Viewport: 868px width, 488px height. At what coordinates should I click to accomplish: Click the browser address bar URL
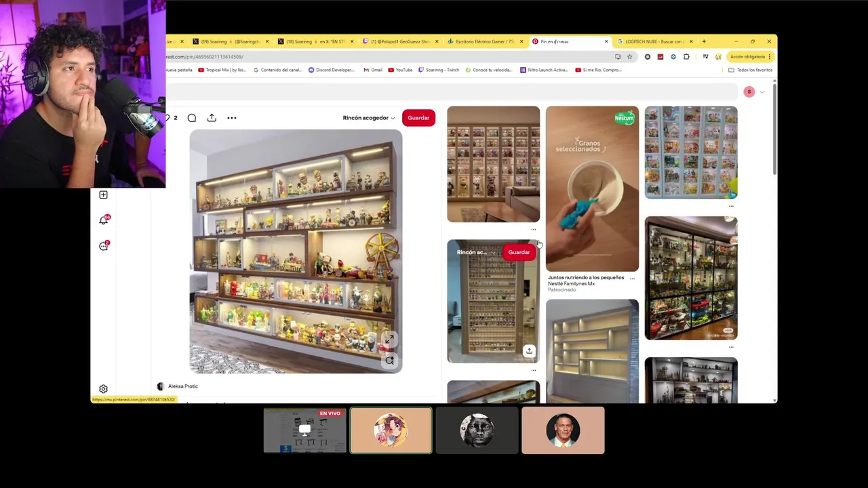tap(205, 57)
